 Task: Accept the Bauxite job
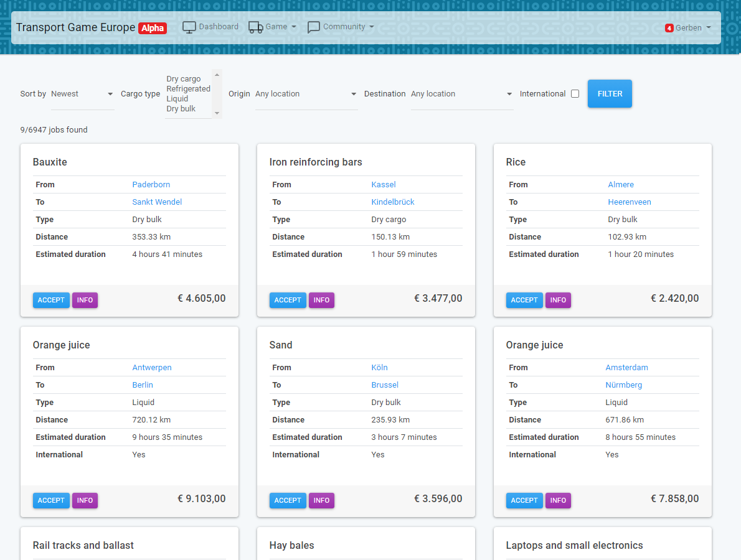click(51, 300)
